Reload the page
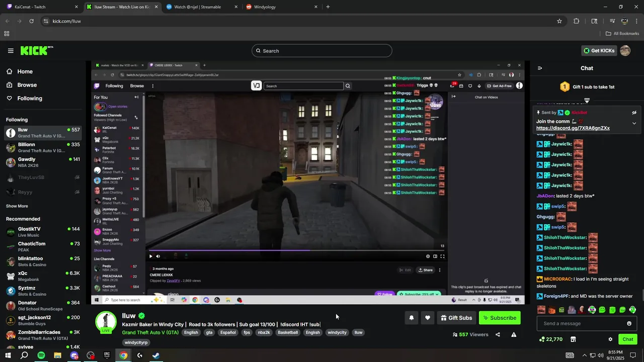Screen dimensions: 644x362 click(x=31, y=21)
